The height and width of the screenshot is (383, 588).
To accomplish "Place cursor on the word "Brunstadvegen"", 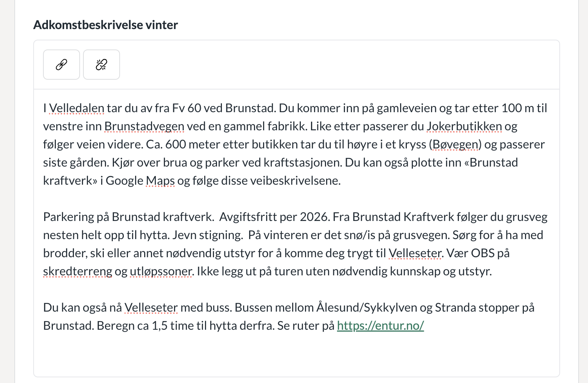I will (144, 127).
